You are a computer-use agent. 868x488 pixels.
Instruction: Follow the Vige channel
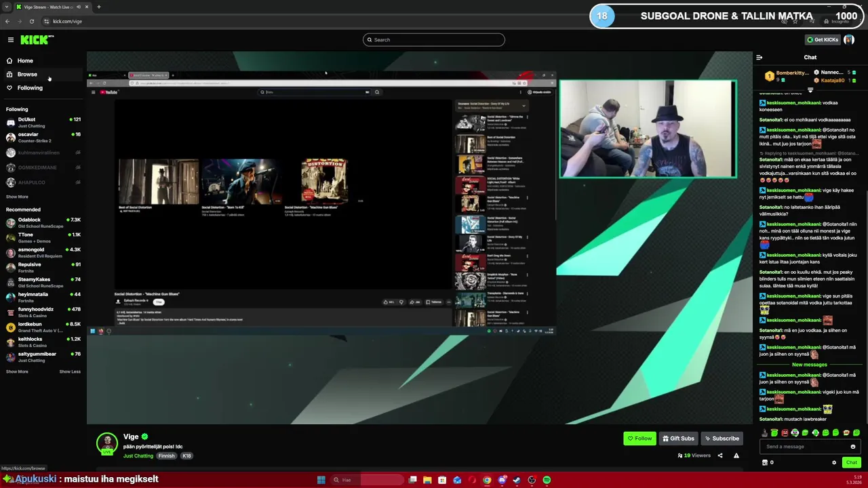(x=639, y=439)
